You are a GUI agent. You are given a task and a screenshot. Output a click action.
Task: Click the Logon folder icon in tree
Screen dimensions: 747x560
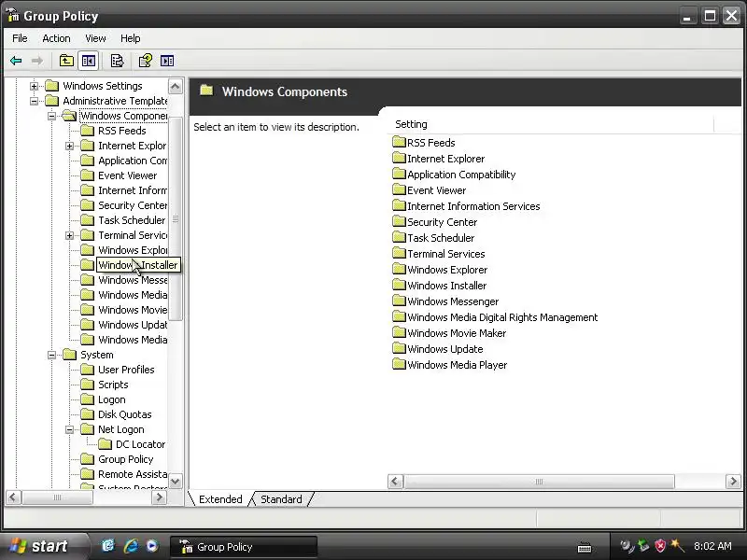point(87,399)
